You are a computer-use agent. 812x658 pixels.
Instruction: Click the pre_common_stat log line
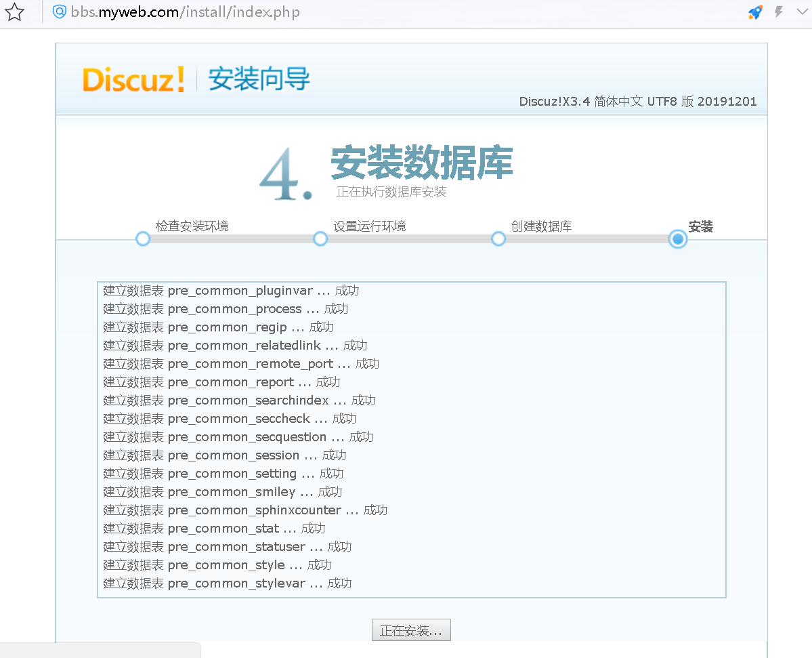pos(215,529)
